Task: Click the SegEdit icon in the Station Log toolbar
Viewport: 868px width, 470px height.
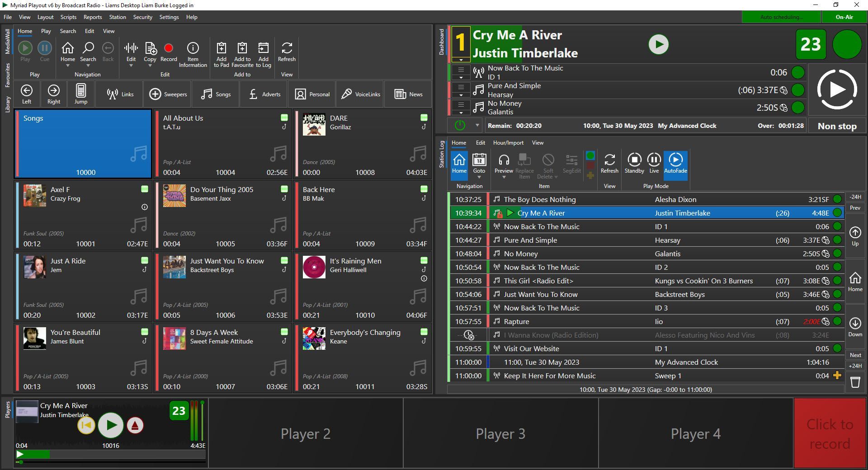Action: [571, 164]
